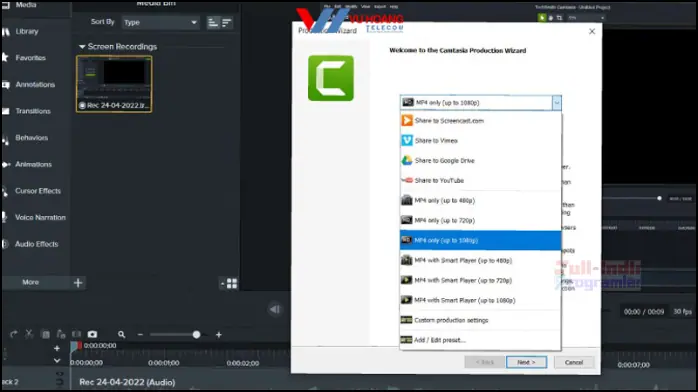The width and height of the screenshot is (698, 392).
Task: Select MP4 only (up to 720p)
Action: tap(480, 220)
